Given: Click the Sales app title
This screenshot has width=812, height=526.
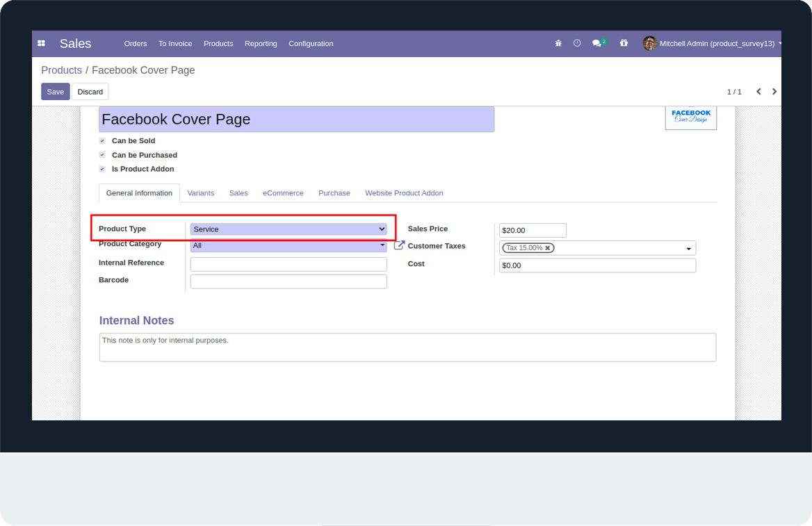Looking at the screenshot, I should [75, 44].
